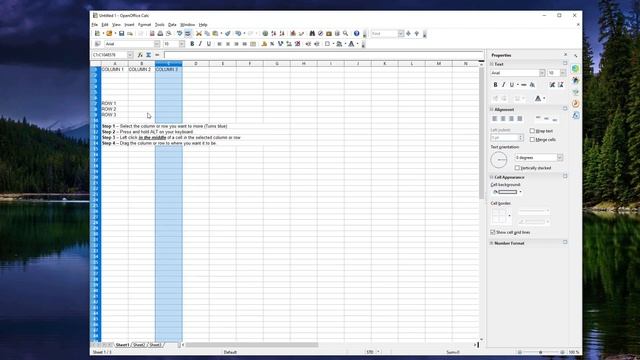Select the cell containing COLUMN 1
The image size is (640, 360).
(x=115, y=69)
